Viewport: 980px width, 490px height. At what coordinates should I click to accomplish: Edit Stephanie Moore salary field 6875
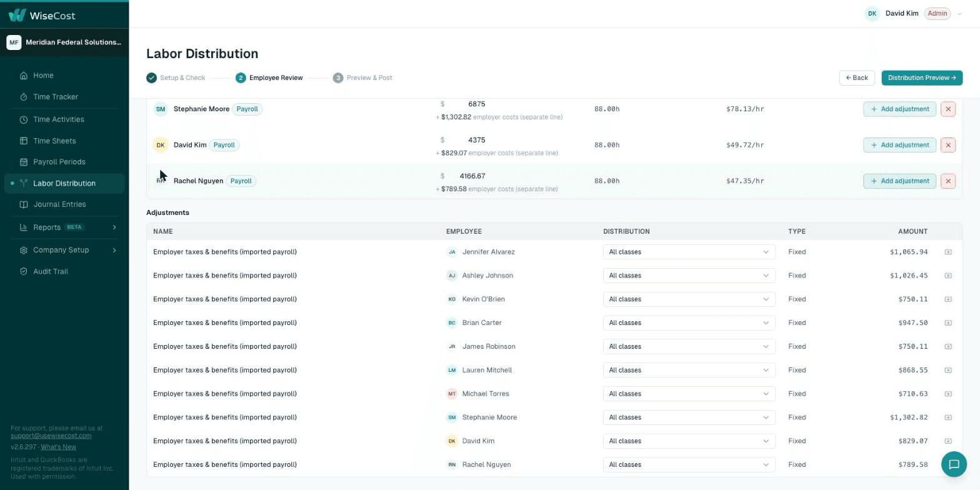pos(476,104)
